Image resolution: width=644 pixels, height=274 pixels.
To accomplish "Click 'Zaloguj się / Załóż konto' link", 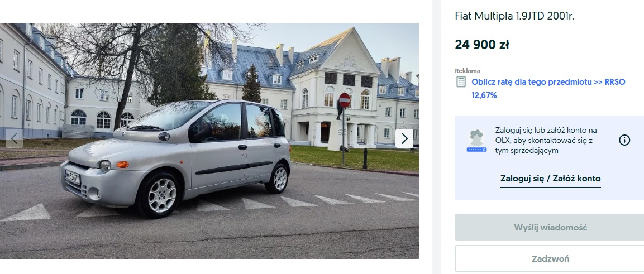I will [x=550, y=179].
